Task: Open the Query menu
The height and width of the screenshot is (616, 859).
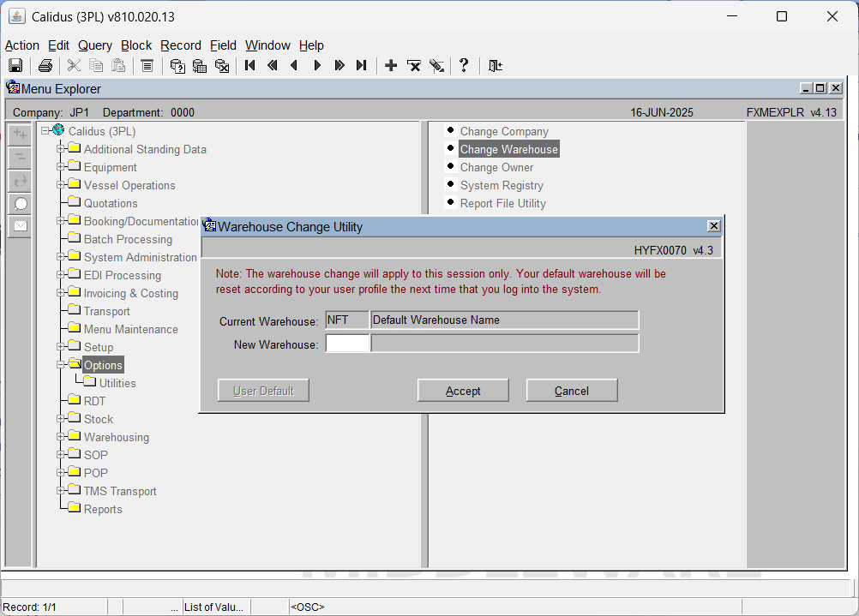Action: [x=95, y=45]
